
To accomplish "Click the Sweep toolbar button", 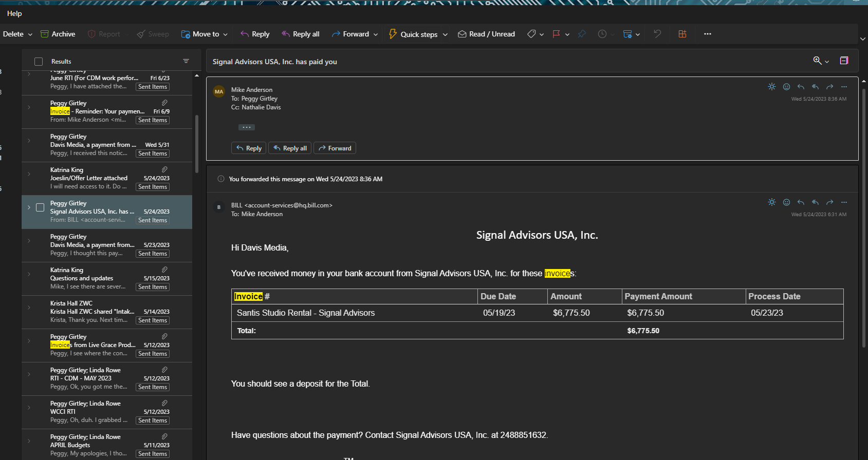I will tap(153, 34).
